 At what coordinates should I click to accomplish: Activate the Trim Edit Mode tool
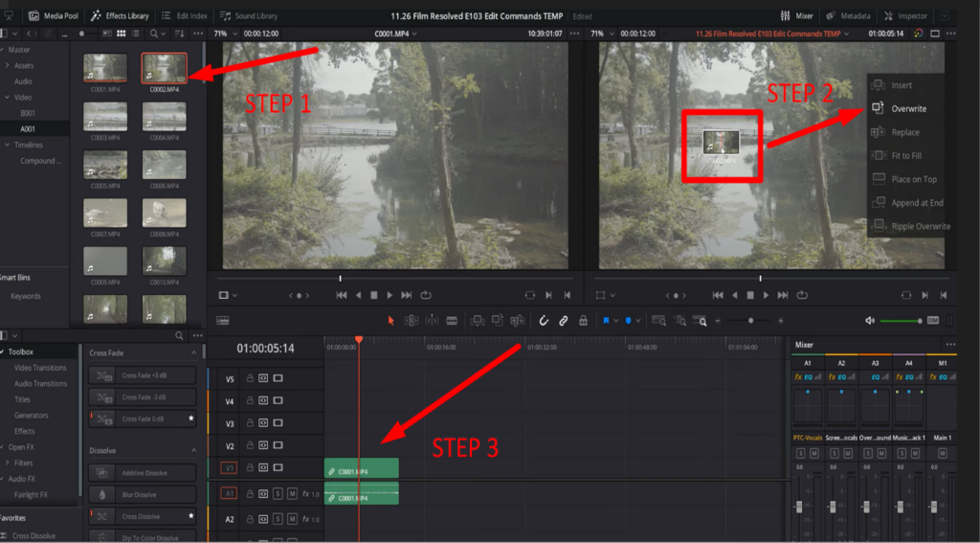412,320
